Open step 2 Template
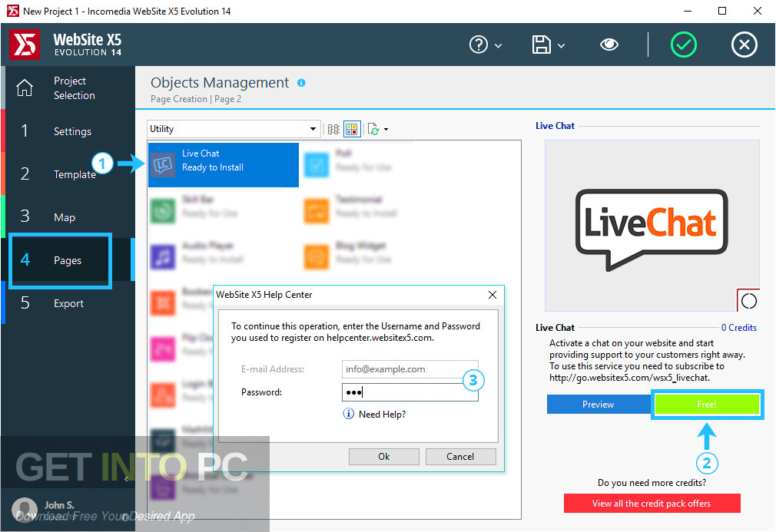The width and height of the screenshot is (776, 532). pos(68,174)
